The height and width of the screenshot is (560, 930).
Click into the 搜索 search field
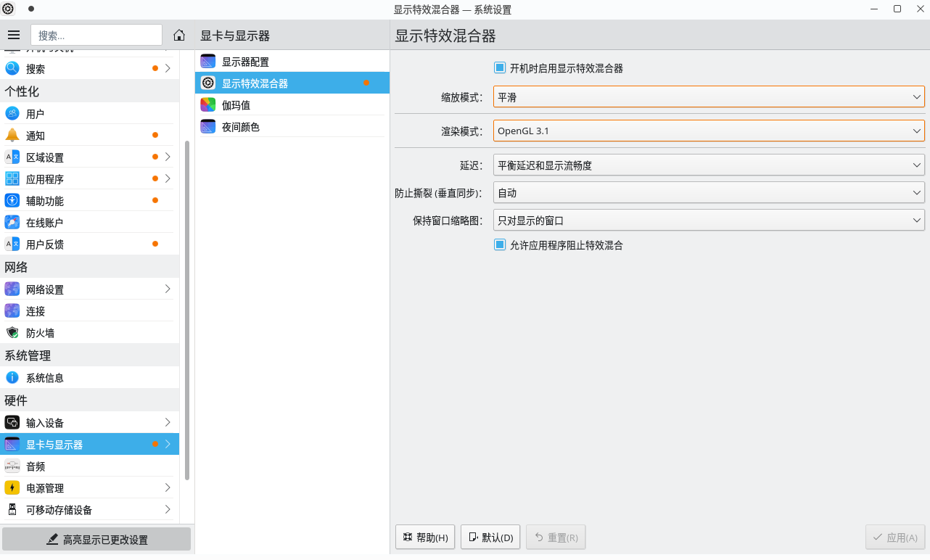tap(96, 35)
